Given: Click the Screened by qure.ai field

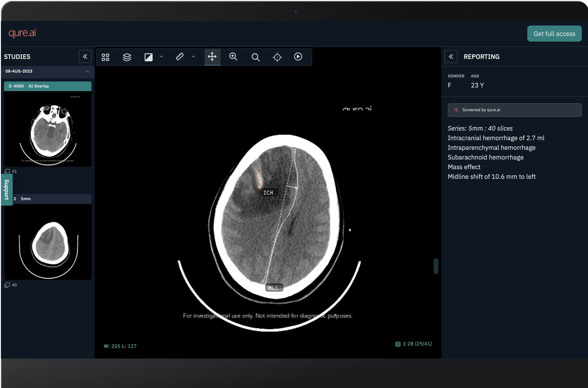Looking at the screenshot, I should 514,110.
